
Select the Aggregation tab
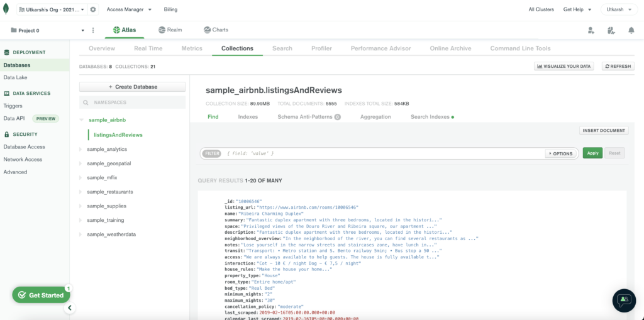[375, 117]
